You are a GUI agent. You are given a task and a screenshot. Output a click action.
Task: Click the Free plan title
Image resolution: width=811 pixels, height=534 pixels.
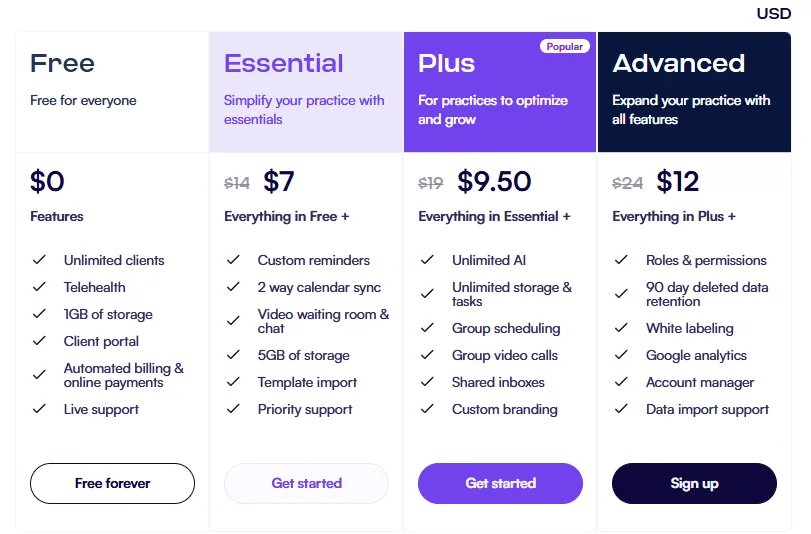click(62, 63)
